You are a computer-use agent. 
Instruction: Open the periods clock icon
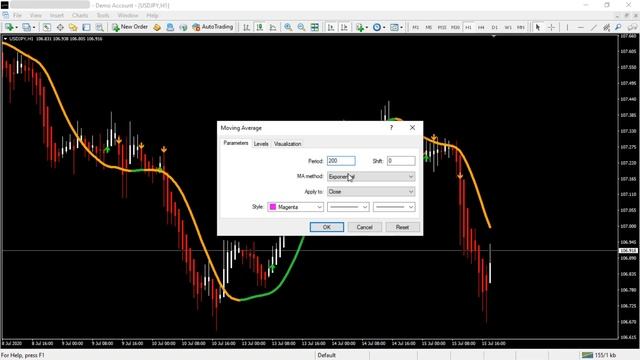click(377, 27)
